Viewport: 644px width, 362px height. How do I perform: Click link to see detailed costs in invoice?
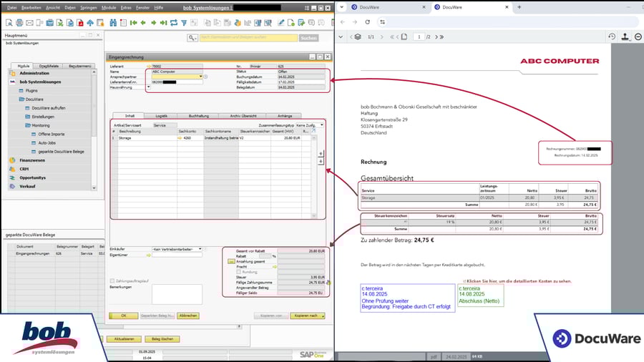click(x=519, y=282)
